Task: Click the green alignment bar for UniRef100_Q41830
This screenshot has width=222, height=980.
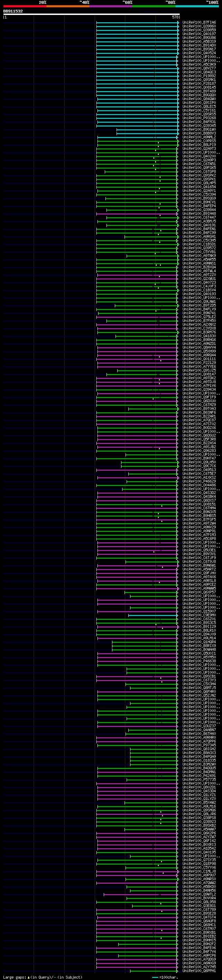Action: [x=147, y=336]
